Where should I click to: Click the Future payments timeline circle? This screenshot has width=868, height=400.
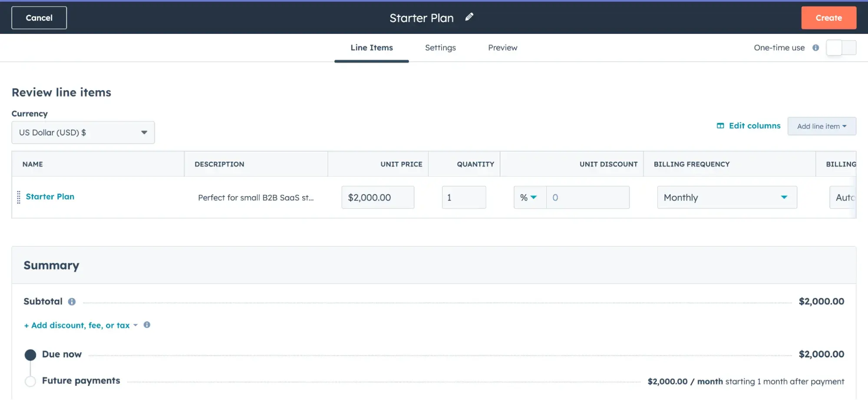pos(30,381)
